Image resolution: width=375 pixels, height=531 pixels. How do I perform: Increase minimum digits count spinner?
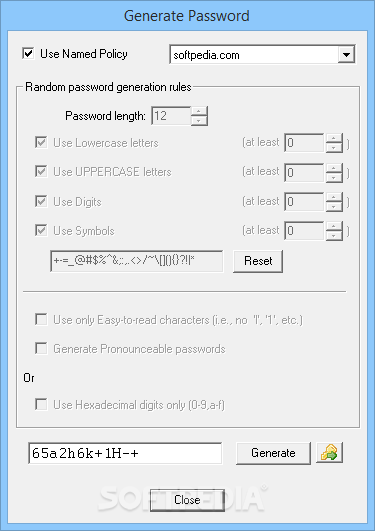[334, 197]
